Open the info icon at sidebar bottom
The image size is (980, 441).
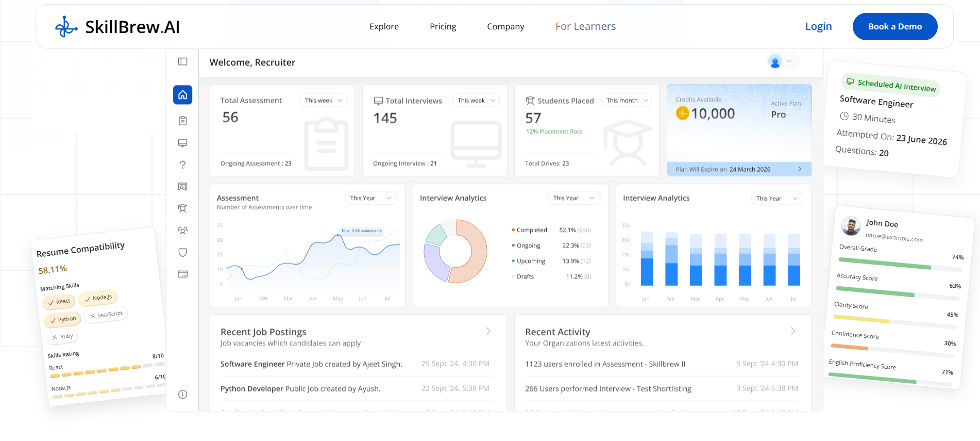click(x=182, y=395)
